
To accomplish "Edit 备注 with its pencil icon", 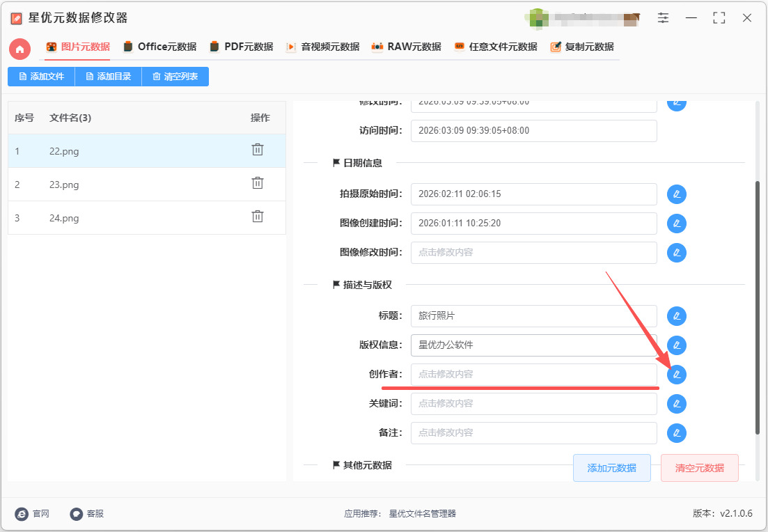I will [676, 433].
